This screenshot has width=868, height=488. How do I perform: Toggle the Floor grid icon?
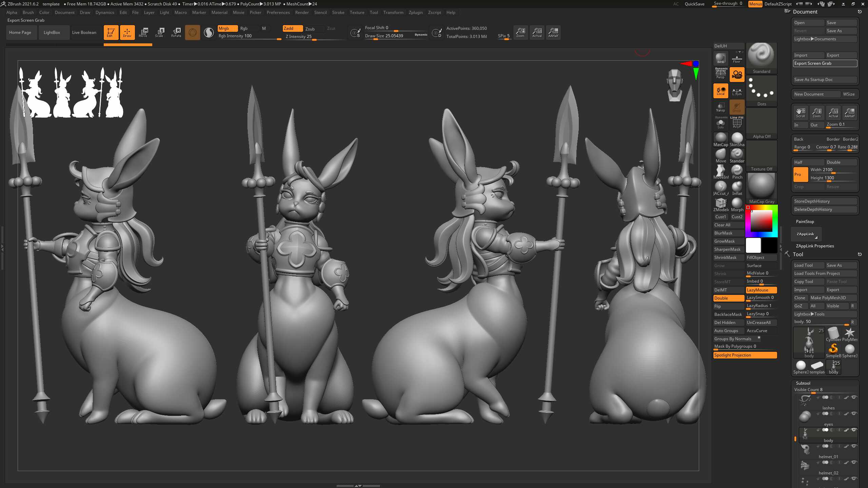click(737, 58)
